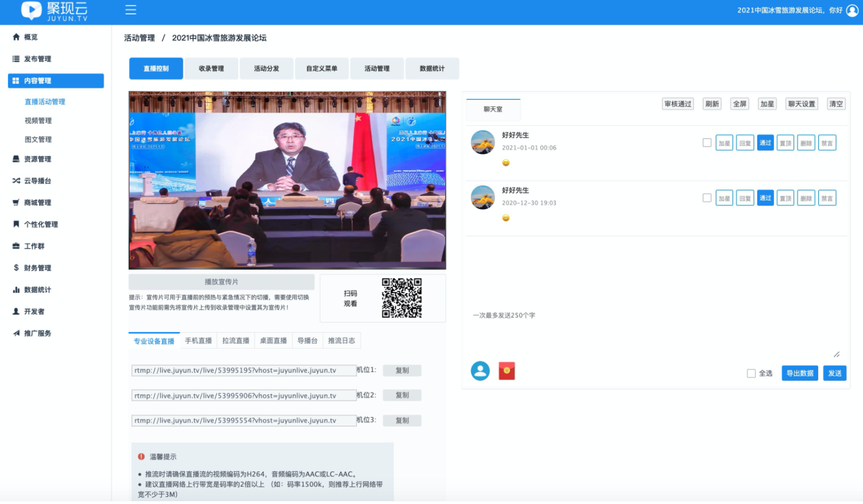Copy the 机位1 RTMP address with 复制
Screen dimensions: 863x504
402,370
